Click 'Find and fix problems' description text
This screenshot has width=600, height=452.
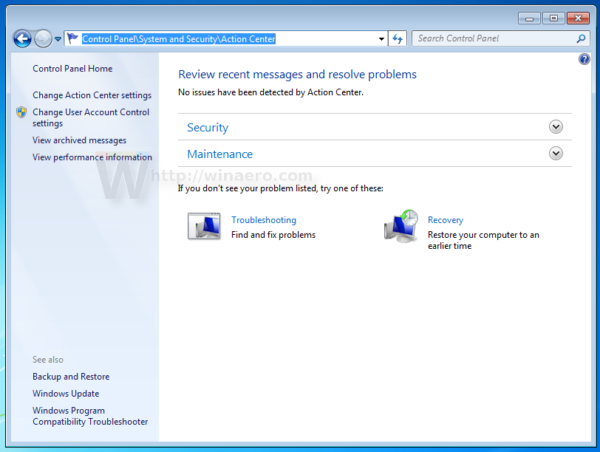click(x=273, y=235)
